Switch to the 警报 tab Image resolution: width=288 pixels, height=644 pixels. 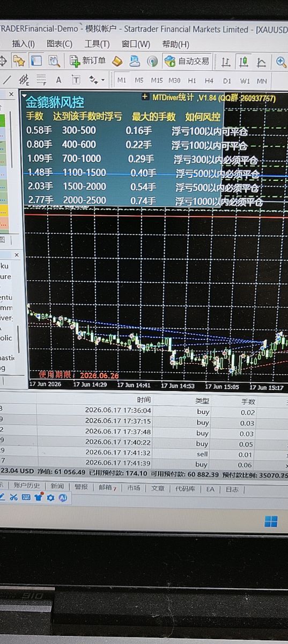click(x=81, y=486)
